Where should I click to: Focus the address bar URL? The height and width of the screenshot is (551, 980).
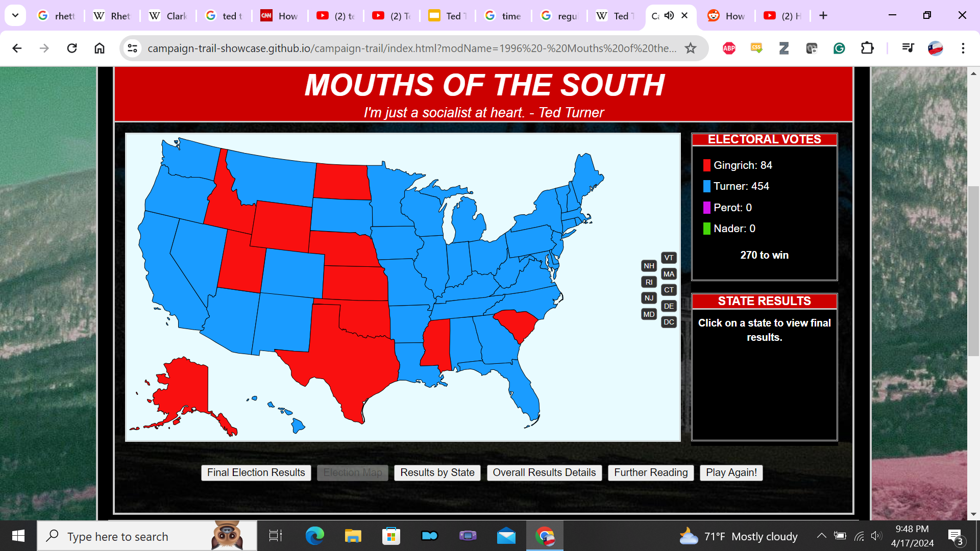click(412, 48)
